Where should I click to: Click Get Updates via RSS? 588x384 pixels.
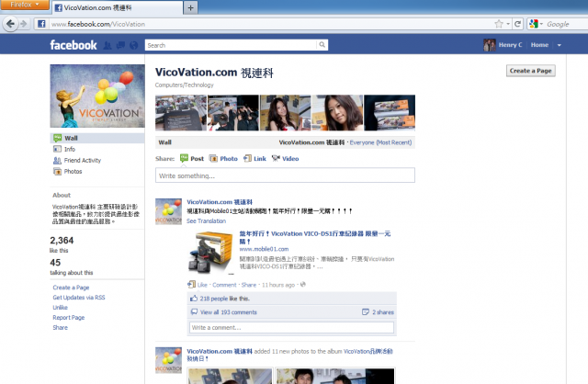79,298
